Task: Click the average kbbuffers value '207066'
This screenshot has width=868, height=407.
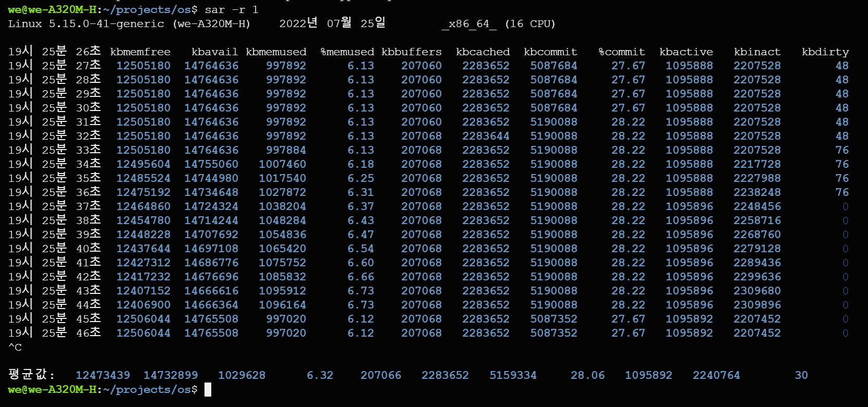Action: point(381,376)
